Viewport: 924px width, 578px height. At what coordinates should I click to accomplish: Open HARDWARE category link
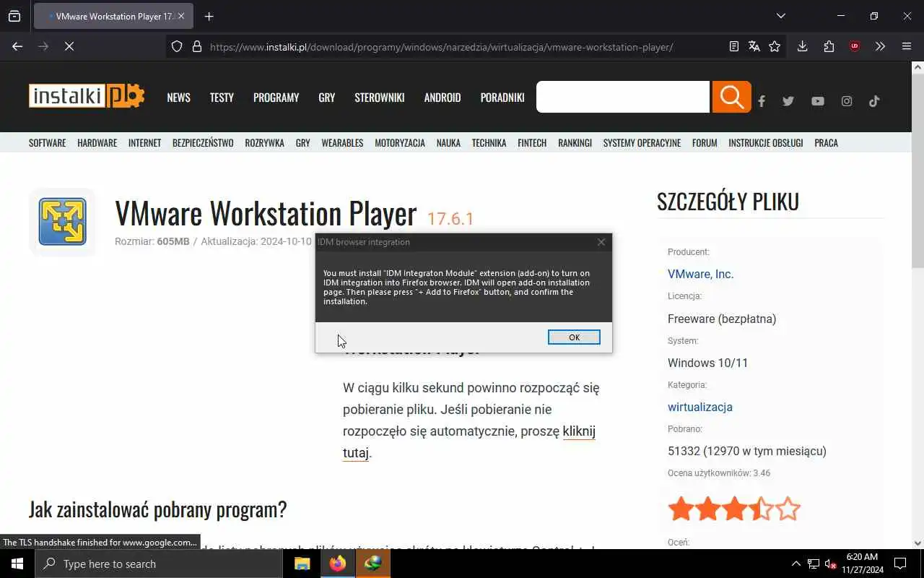pos(97,143)
